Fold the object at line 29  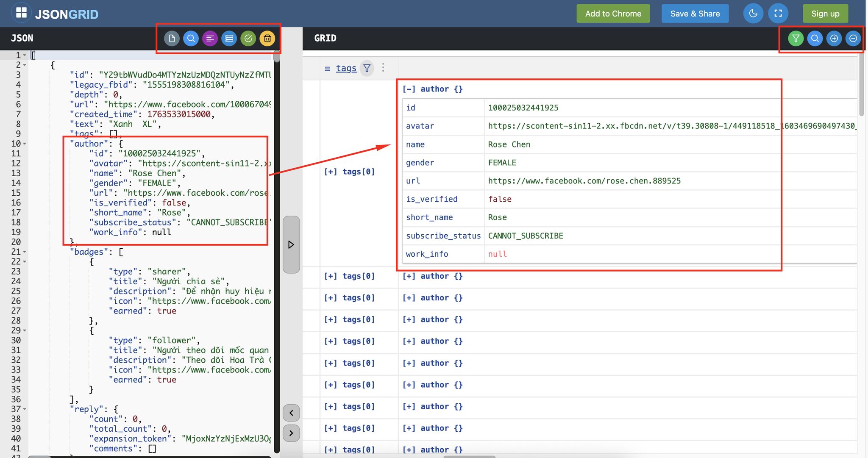(x=25, y=330)
